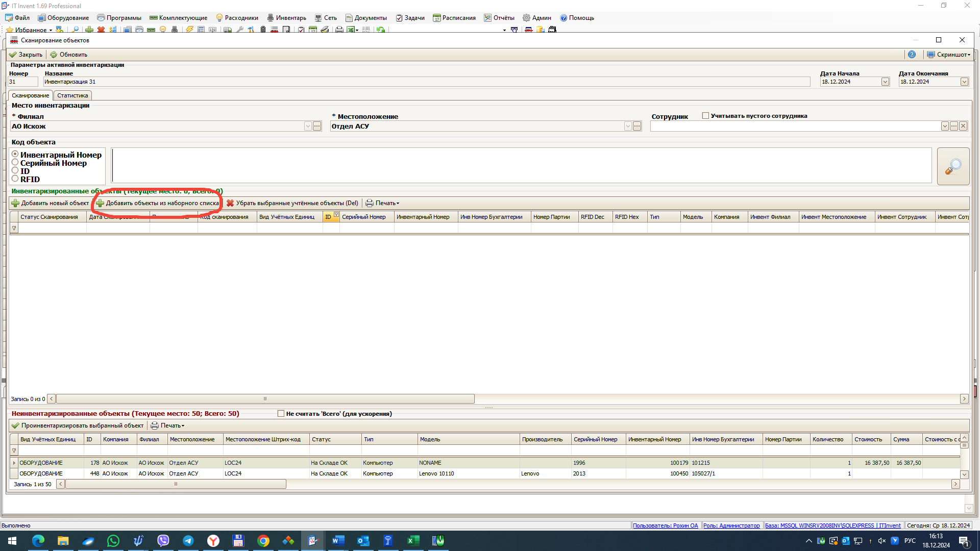The image size is (980, 551).
Task: Open Excel from the Windows taskbar
Action: click(x=413, y=540)
